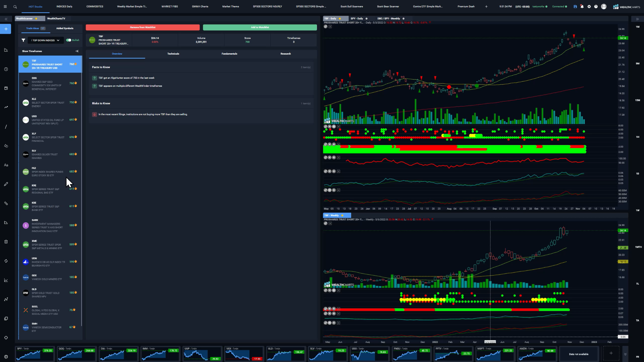Click Remove from Watchlist button
This screenshot has height=362, width=644.
[x=143, y=27]
